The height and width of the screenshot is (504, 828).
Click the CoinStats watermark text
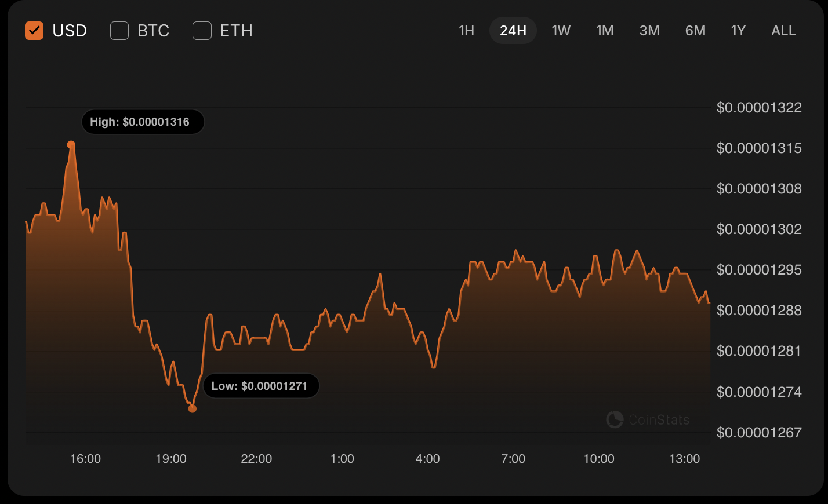point(659,420)
